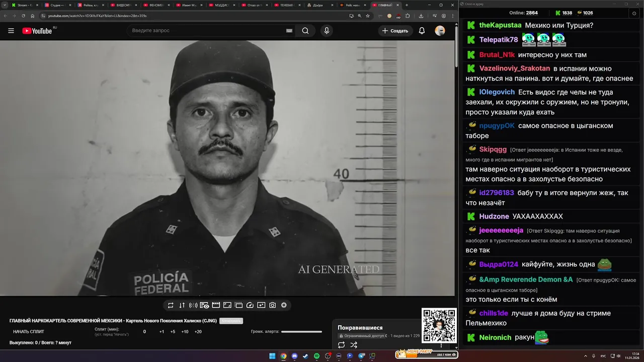
Task: Add +1 minute to split
Action: click(x=162, y=332)
